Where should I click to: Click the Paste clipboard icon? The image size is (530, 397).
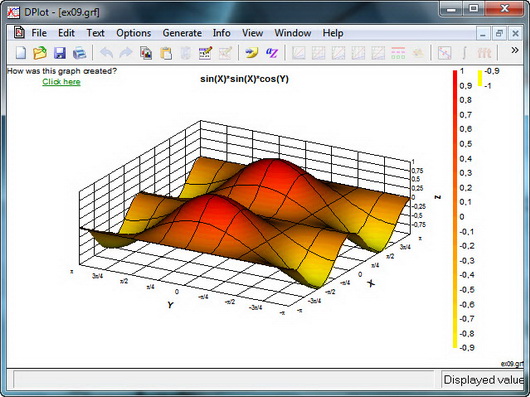tap(166, 53)
